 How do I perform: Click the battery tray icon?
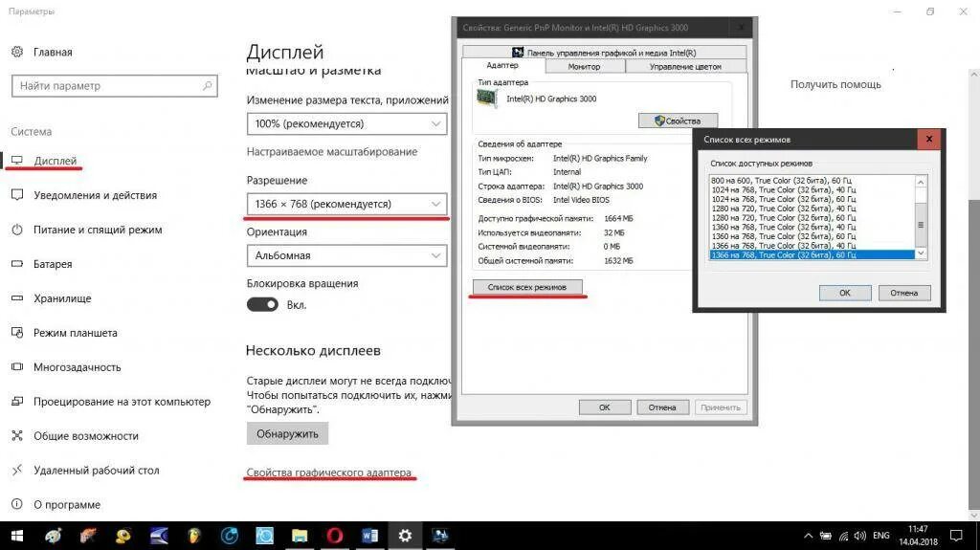826,536
